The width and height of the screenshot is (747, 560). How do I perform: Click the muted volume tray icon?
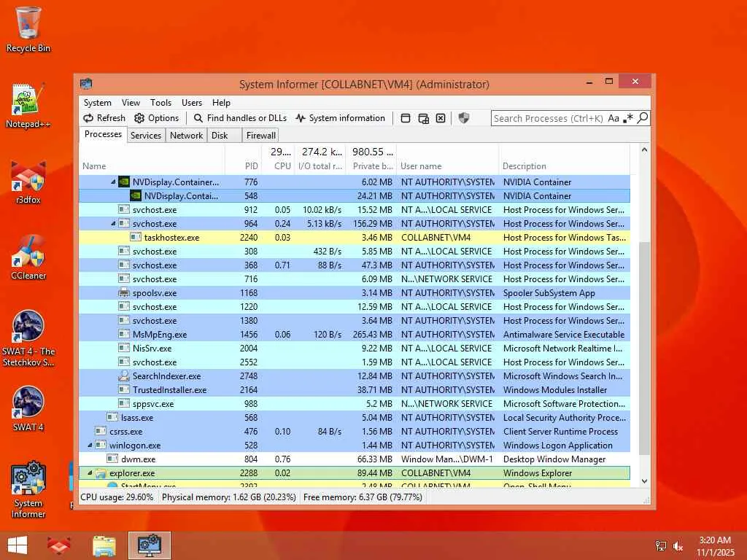[x=678, y=546]
